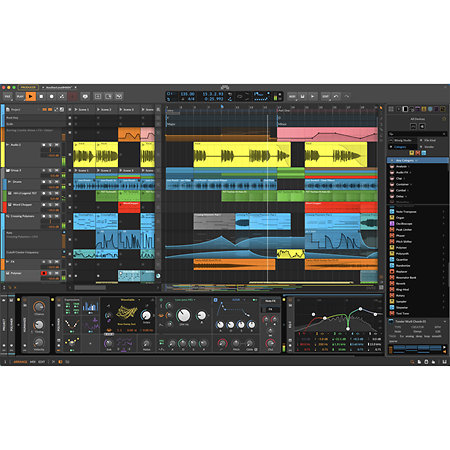
Task: Click the blue playhead marker on timeline ruler
Action: [x=222, y=107]
